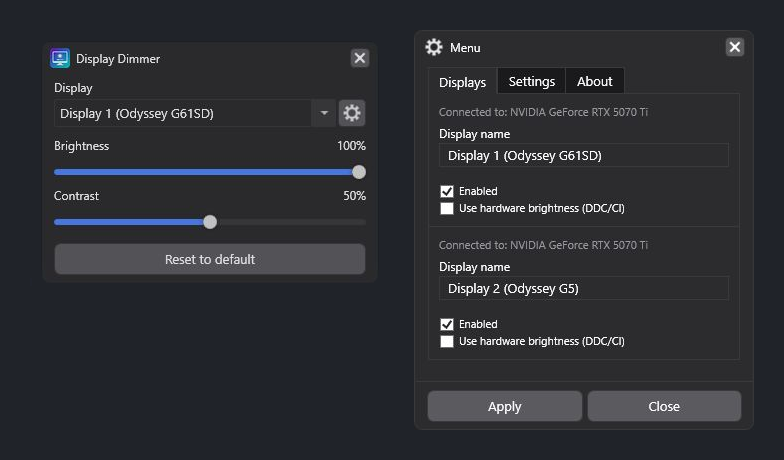Switch to the Displays tab
Viewport: 784px width, 460px height.
462,82
